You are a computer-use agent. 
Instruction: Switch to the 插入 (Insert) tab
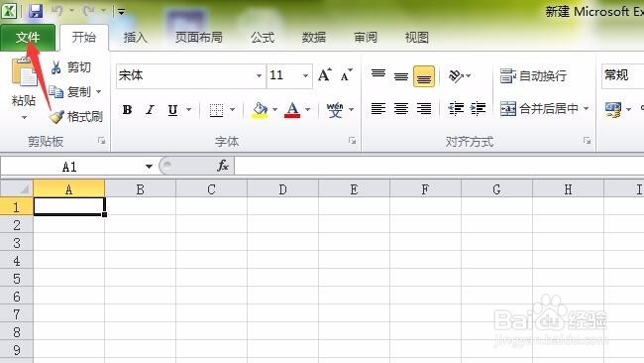pyautogui.click(x=135, y=38)
